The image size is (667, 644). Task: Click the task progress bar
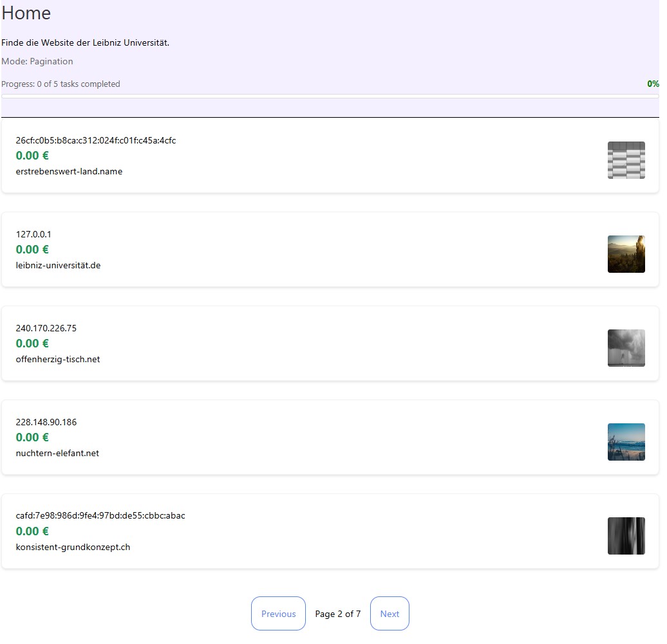tap(330, 97)
